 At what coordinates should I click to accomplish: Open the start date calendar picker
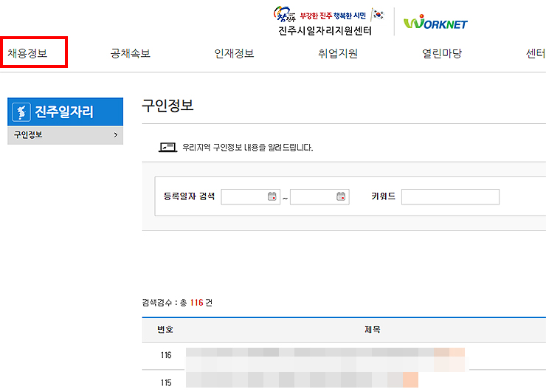272,196
